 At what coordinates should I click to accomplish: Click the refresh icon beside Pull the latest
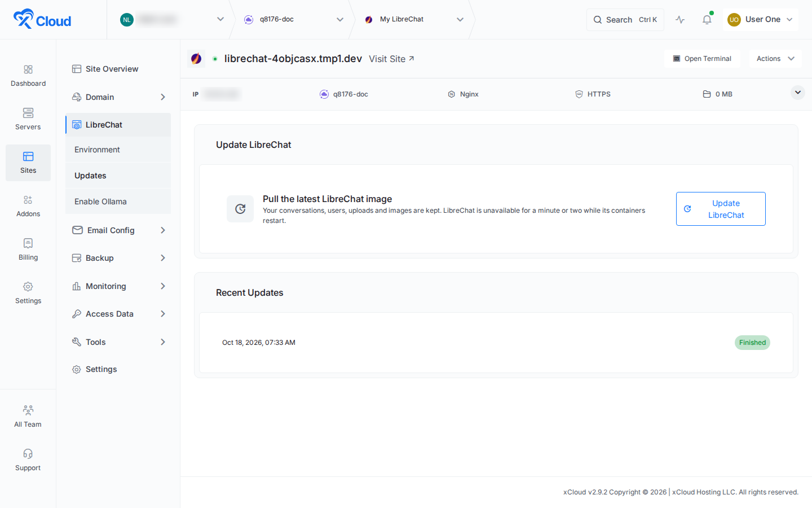(x=240, y=209)
